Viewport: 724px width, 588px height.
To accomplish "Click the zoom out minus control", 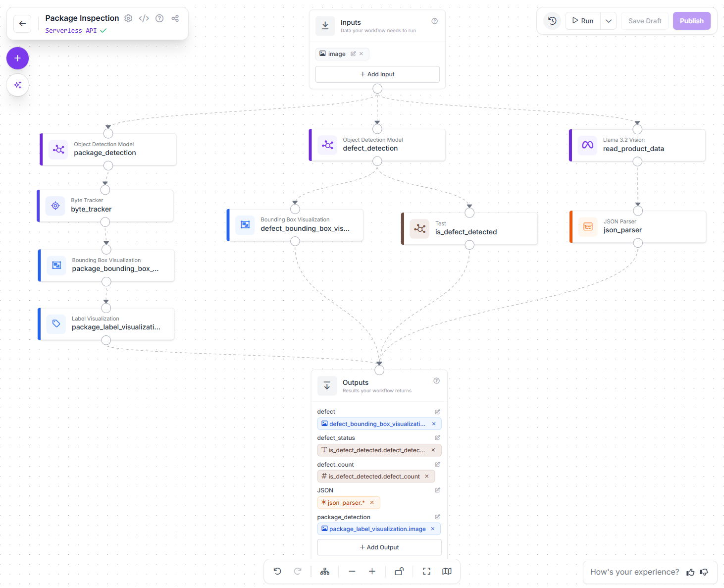I will [x=352, y=571].
